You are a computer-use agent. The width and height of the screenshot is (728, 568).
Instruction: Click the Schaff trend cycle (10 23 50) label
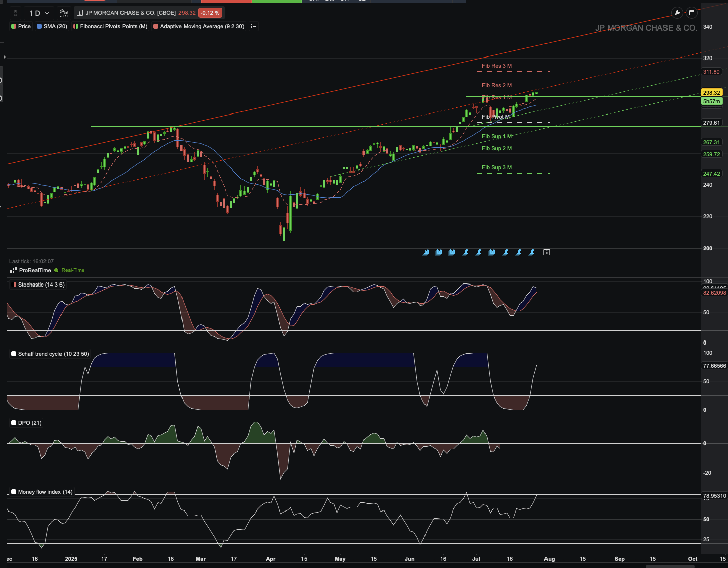tap(53, 354)
